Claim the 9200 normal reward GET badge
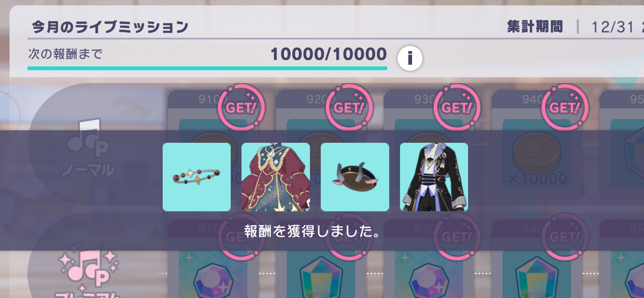This screenshot has height=298, width=644. click(349, 107)
